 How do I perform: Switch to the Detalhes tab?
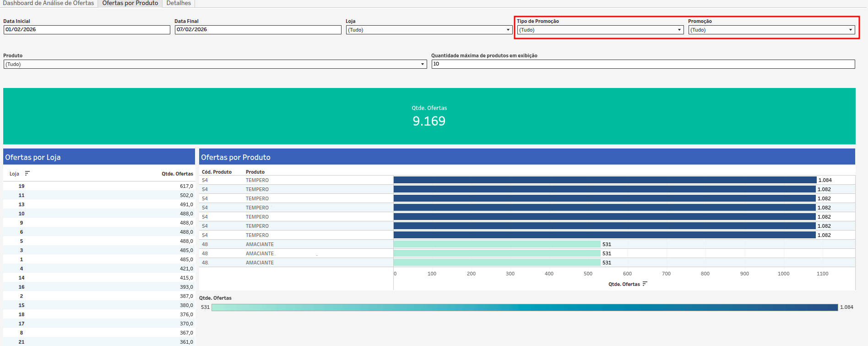(179, 3)
